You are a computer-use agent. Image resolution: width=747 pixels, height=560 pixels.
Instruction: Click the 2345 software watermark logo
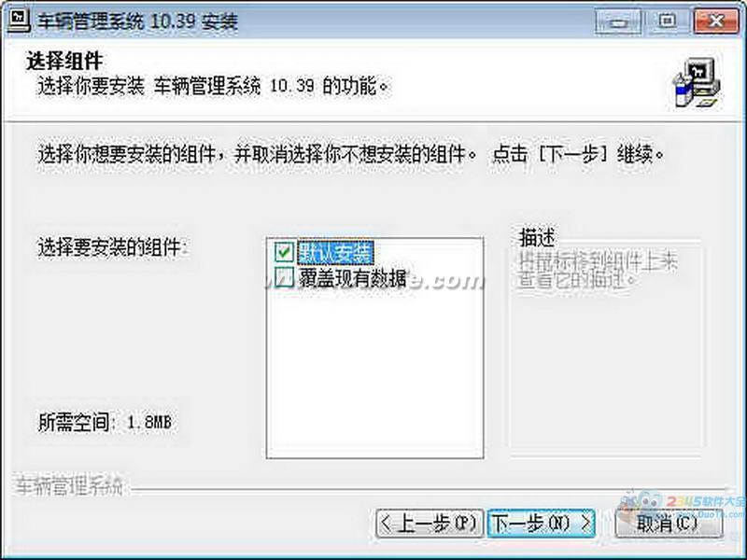point(684,505)
